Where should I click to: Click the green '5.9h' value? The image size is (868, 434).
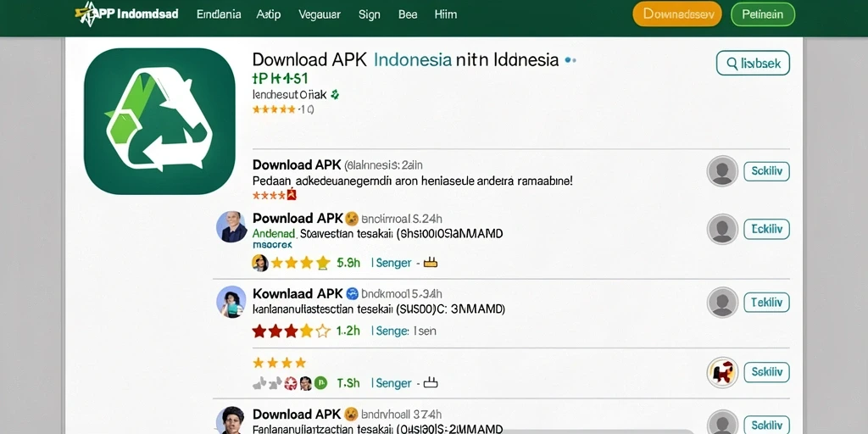(x=348, y=263)
